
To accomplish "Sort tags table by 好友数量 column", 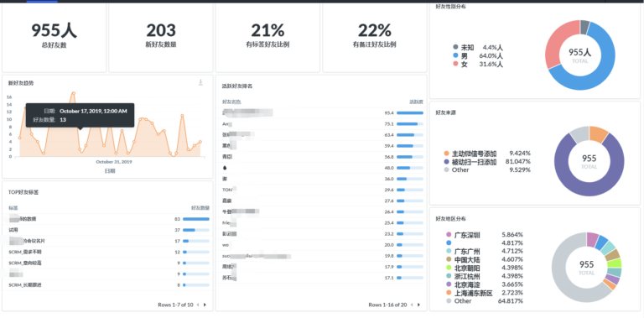I will [200, 208].
